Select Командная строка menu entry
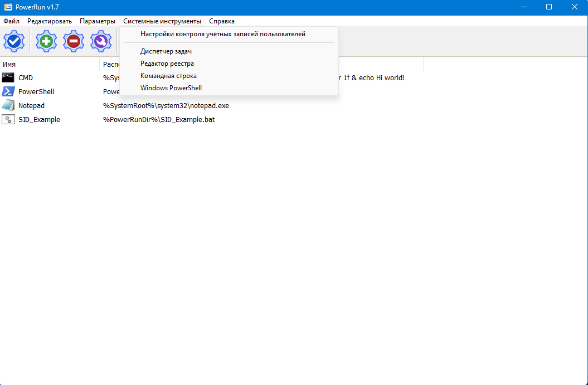 (x=229, y=76)
